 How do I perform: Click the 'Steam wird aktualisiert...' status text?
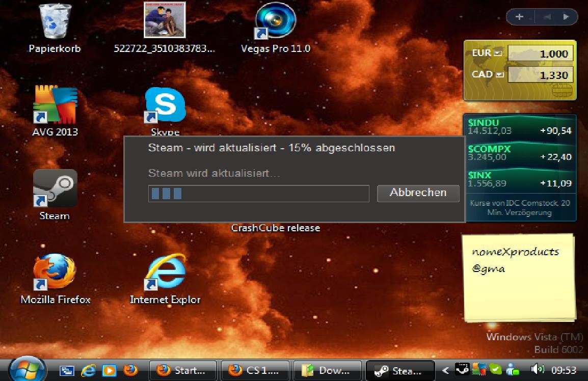coord(214,173)
